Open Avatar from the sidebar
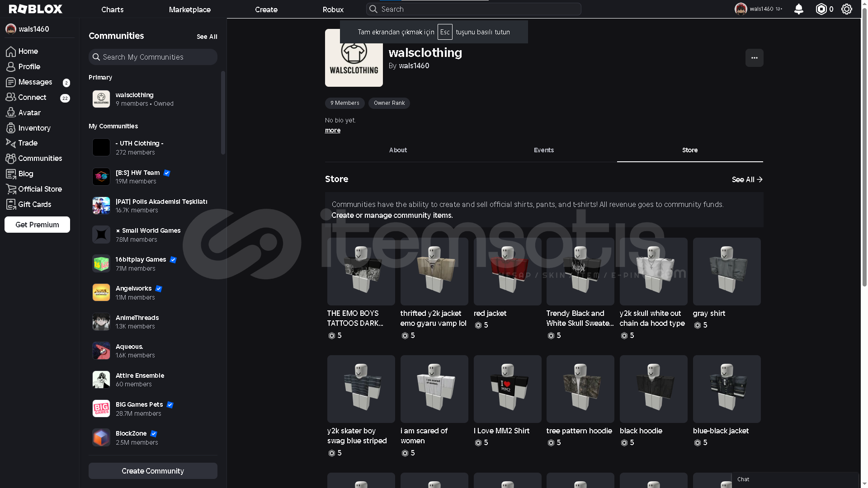 pyautogui.click(x=29, y=113)
